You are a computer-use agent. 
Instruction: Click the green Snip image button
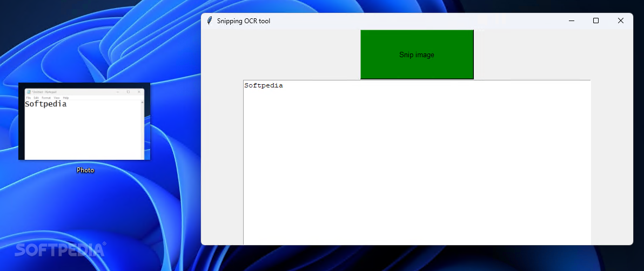(x=417, y=54)
